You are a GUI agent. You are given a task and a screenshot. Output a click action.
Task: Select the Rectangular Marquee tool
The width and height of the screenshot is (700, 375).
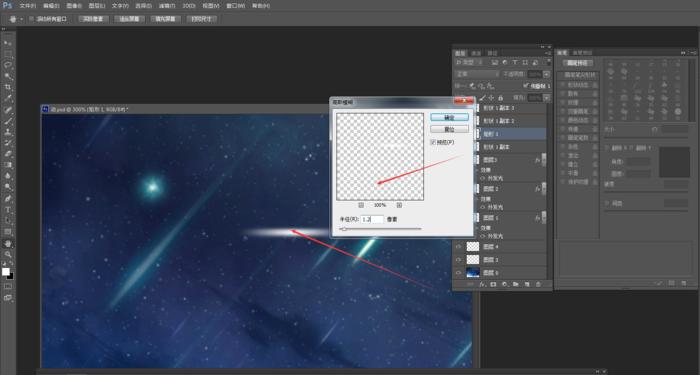[x=8, y=54]
